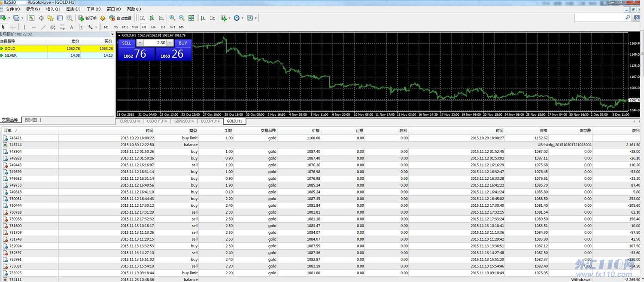Screen dimensions: 644x282
Task: Toggle 自动交易 auto trading button
Action: click(x=121, y=18)
